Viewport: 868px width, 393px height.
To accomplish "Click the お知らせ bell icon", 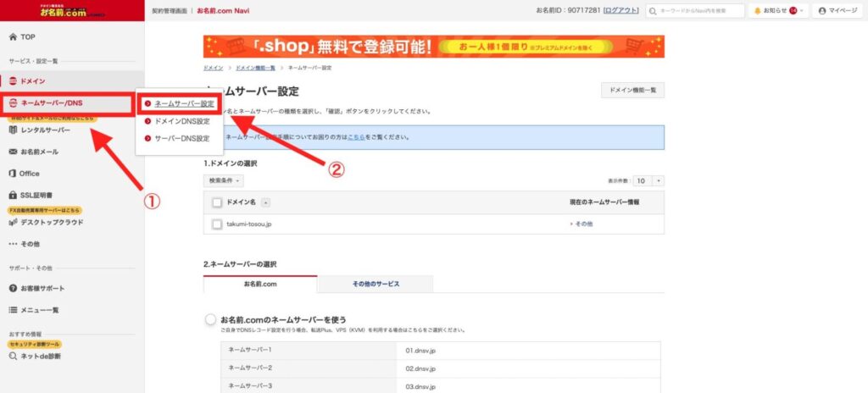I will tap(758, 10).
